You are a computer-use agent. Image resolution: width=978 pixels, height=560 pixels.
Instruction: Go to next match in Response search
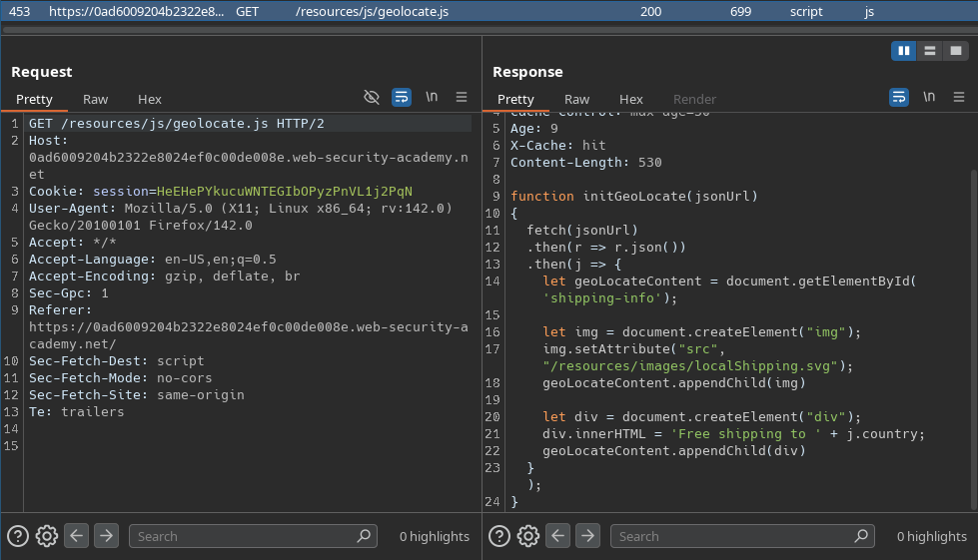(587, 536)
